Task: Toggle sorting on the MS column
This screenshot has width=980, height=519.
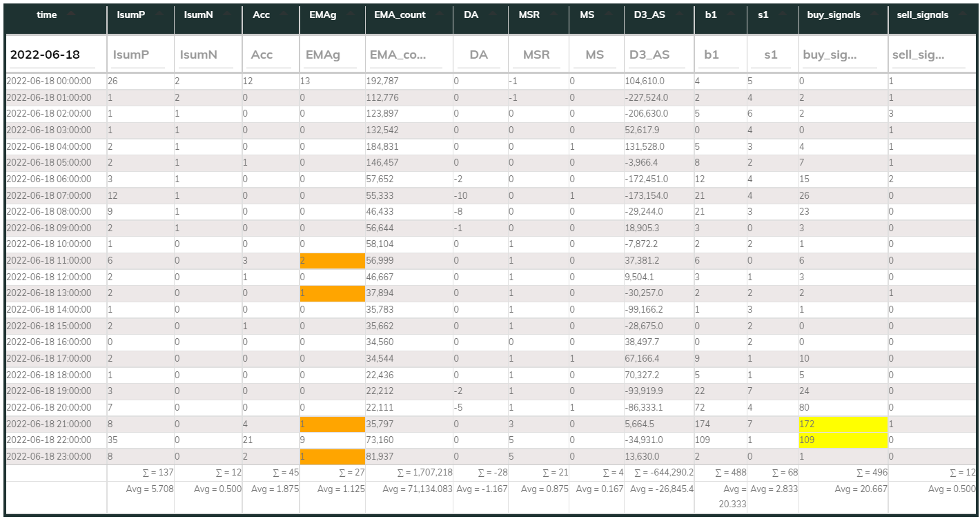Action: tap(610, 14)
